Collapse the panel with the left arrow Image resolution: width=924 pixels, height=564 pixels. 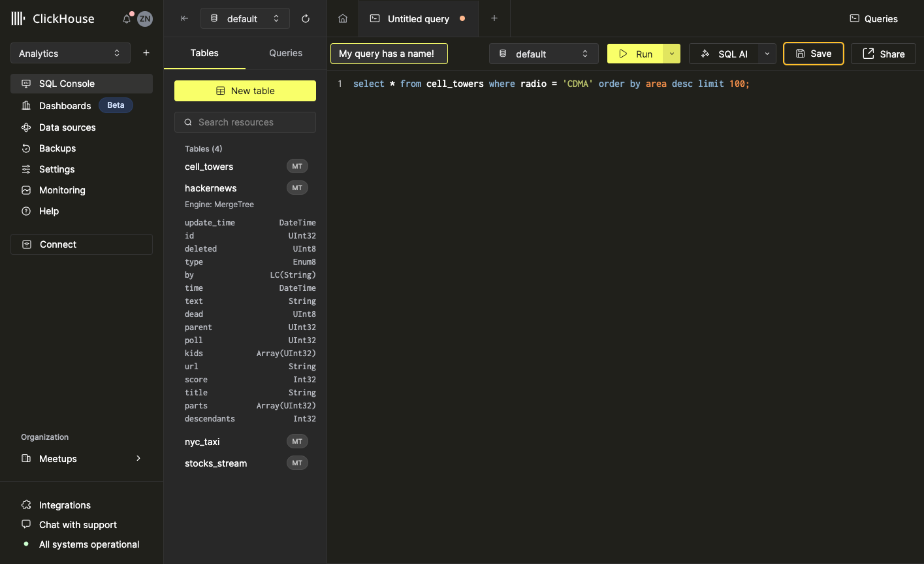(x=183, y=18)
